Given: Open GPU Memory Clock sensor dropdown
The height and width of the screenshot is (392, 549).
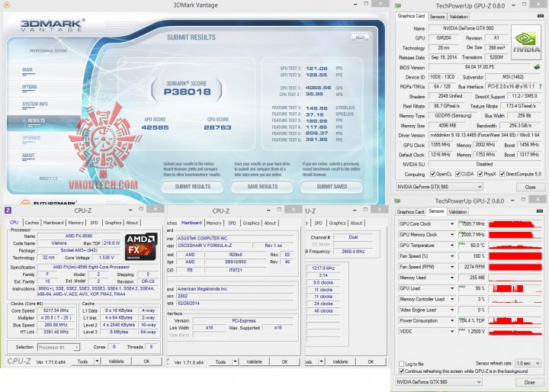Looking at the screenshot, I should [452, 234].
